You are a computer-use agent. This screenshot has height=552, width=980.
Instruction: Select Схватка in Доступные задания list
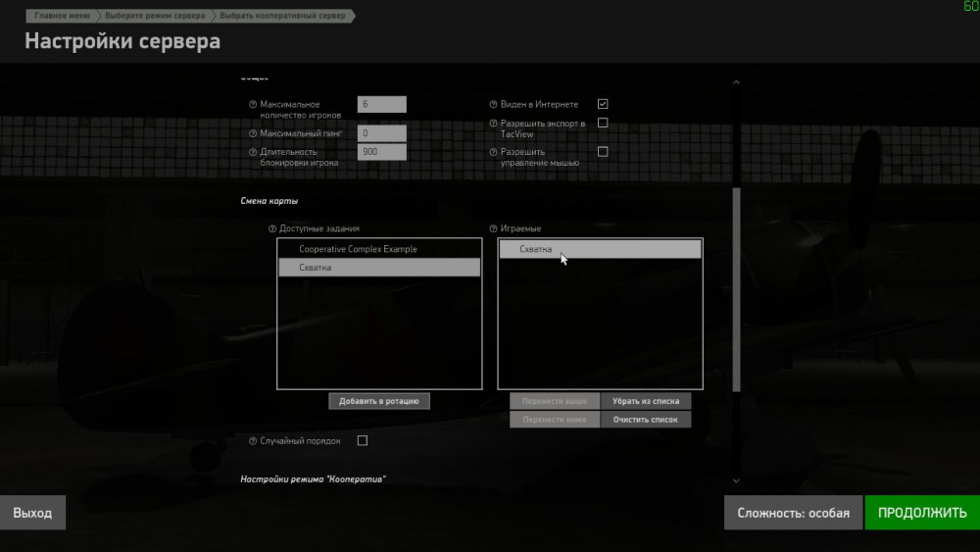(379, 268)
